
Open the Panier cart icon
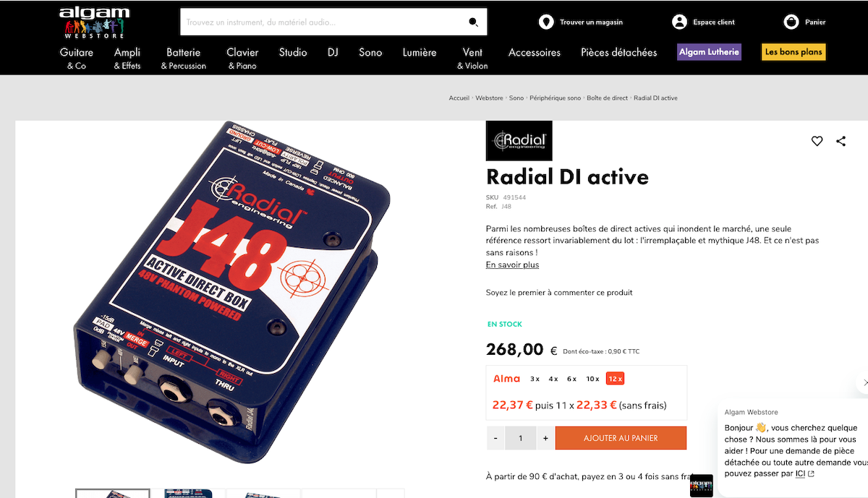(x=791, y=22)
